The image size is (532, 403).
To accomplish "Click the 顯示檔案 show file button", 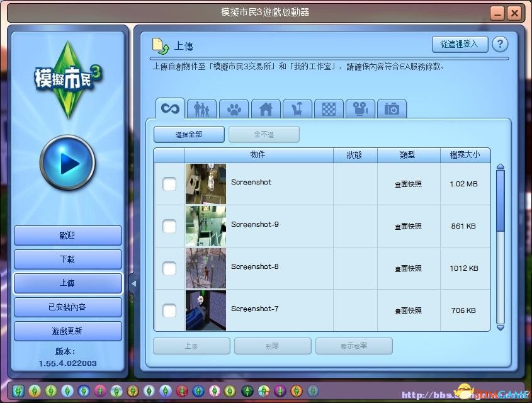I will coord(354,346).
